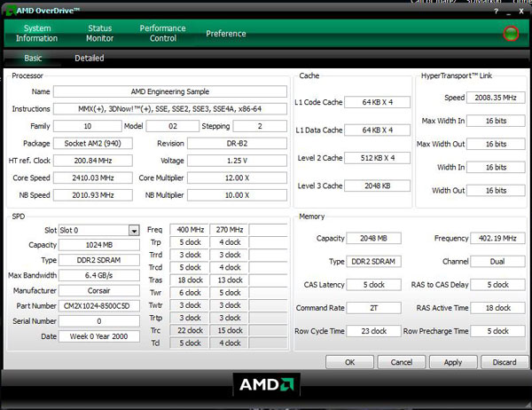
Task: Click the Width In 16 bits value
Action: [x=496, y=168]
